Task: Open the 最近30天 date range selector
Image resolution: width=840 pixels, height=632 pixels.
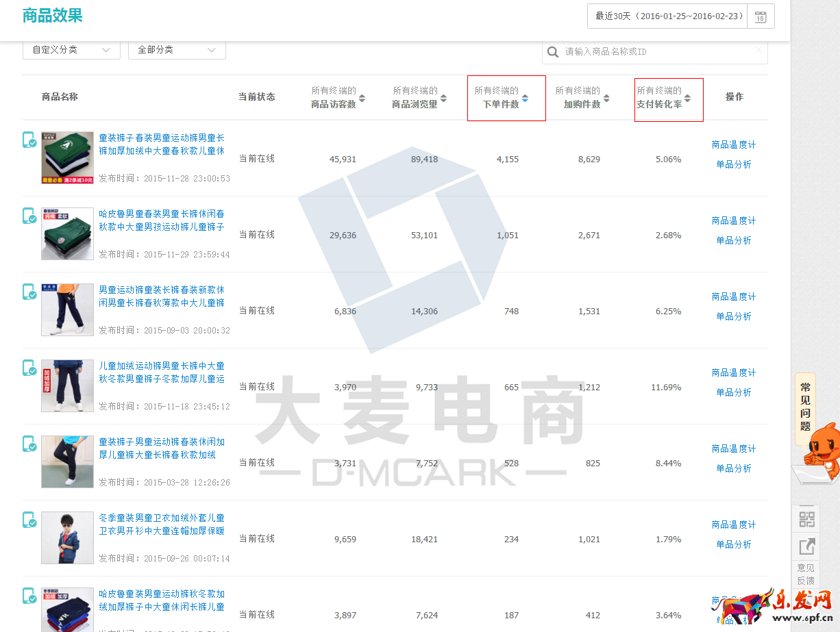Action: click(667, 16)
